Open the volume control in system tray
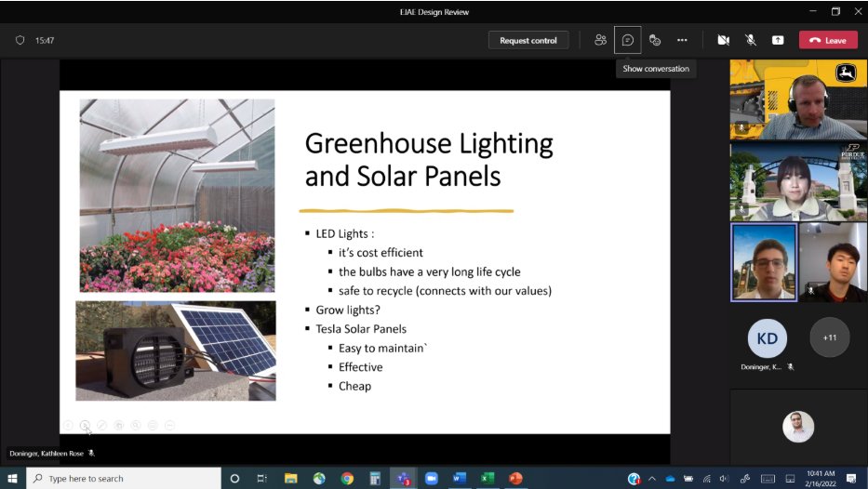868x489 pixels. click(724, 479)
